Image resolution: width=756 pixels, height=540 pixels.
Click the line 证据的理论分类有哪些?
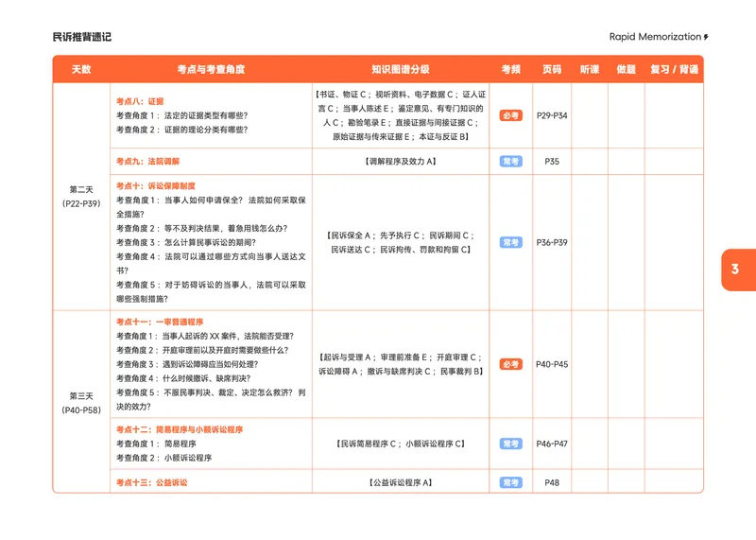tap(181, 130)
